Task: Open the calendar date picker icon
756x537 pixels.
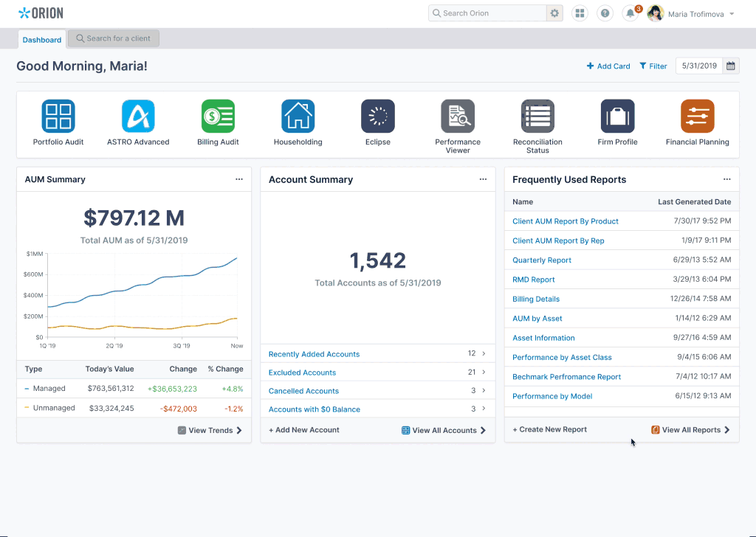Action: click(730, 66)
